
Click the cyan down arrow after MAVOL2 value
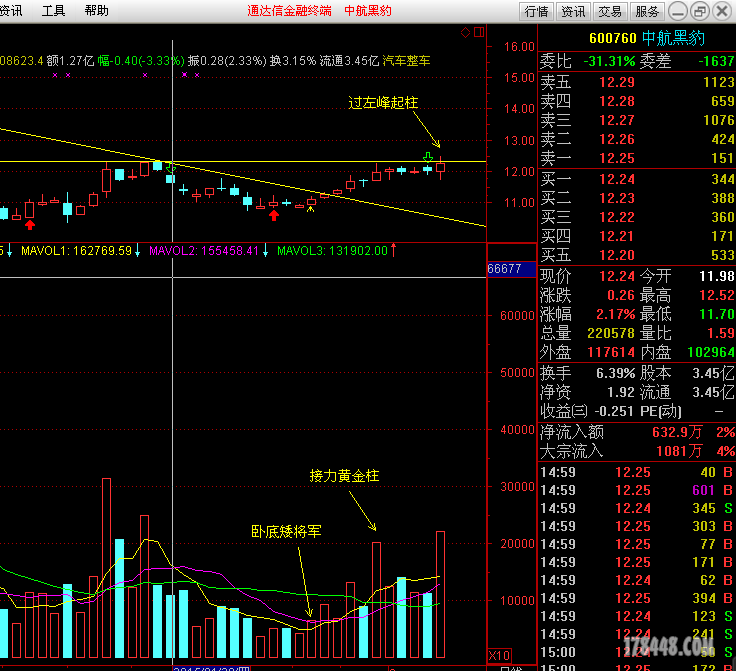pos(265,251)
